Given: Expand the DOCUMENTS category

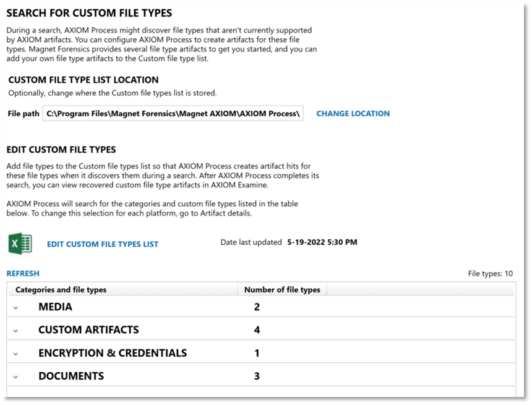Looking at the screenshot, I should pyautogui.click(x=15, y=376).
